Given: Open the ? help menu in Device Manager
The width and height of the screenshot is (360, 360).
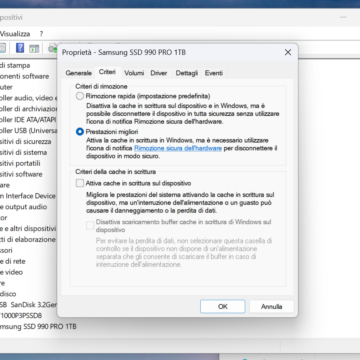Looking at the screenshot, I should 41,34.
